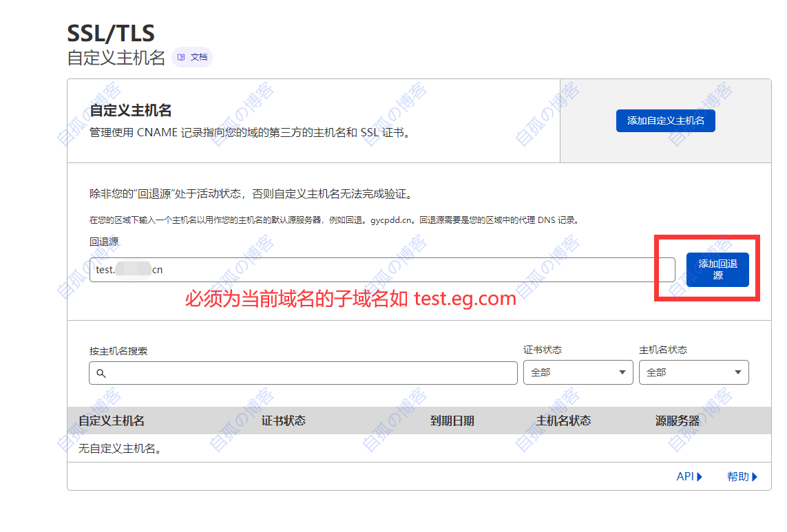
Task: Open the 文档 documentation link
Action: point(192,57)
